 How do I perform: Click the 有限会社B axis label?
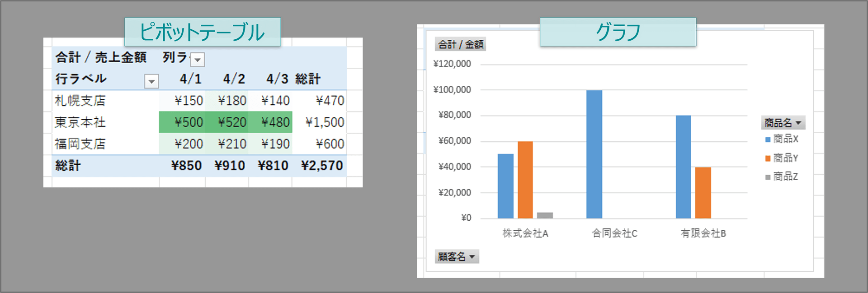tap(703, 233)
